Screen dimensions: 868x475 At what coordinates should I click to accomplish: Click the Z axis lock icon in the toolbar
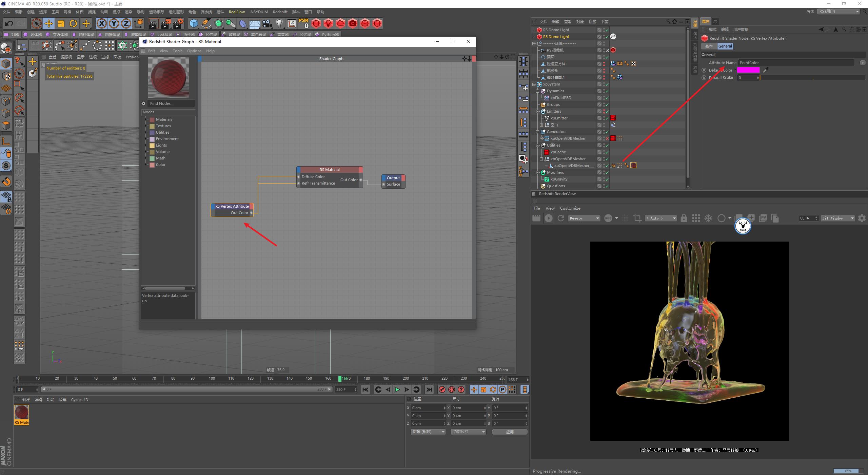[x=126, y=23]
